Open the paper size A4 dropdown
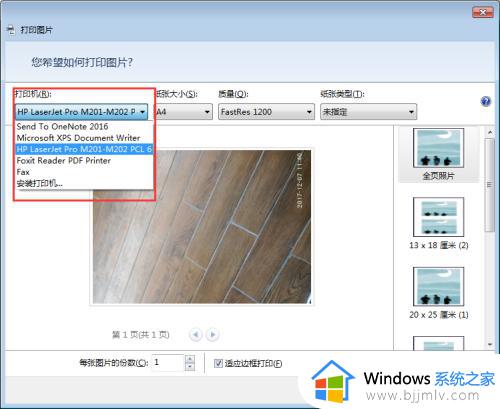The width and height of the screenshot is (500, 409). coord(184,112)
